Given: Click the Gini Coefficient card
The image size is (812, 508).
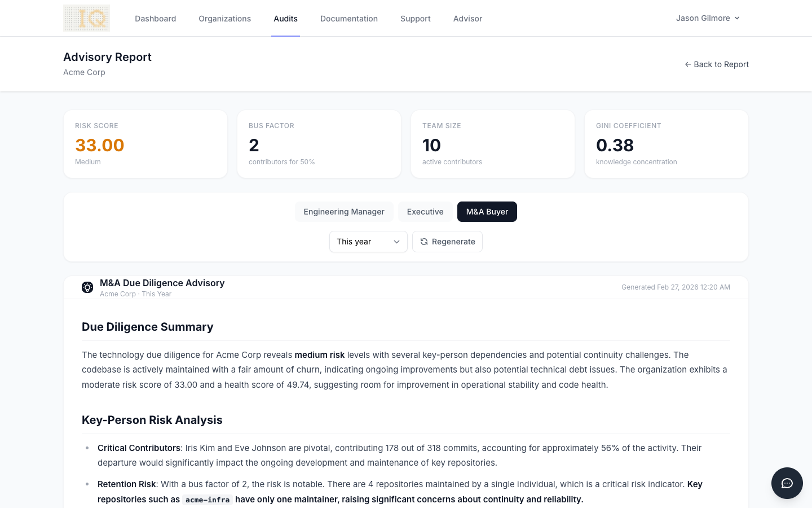Looking at the screenshot, I should tap(666, 144).
